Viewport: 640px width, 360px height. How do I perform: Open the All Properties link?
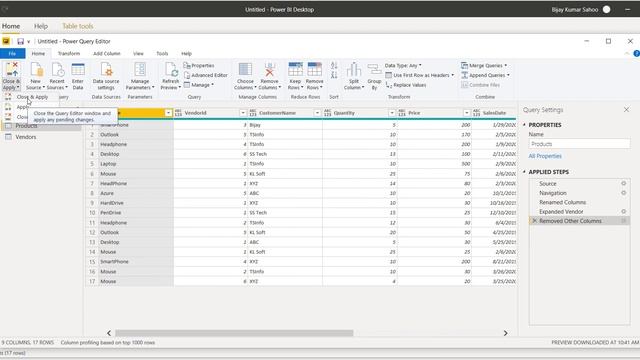pyautogui.click(x=545, y=156)
